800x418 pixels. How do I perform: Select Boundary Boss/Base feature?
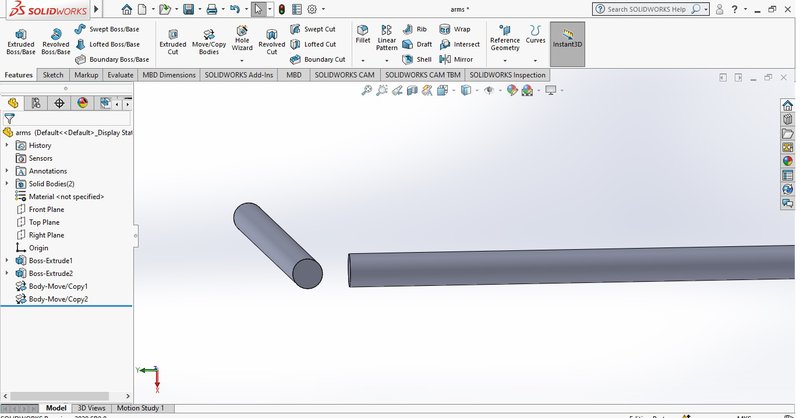pos(112,59)
